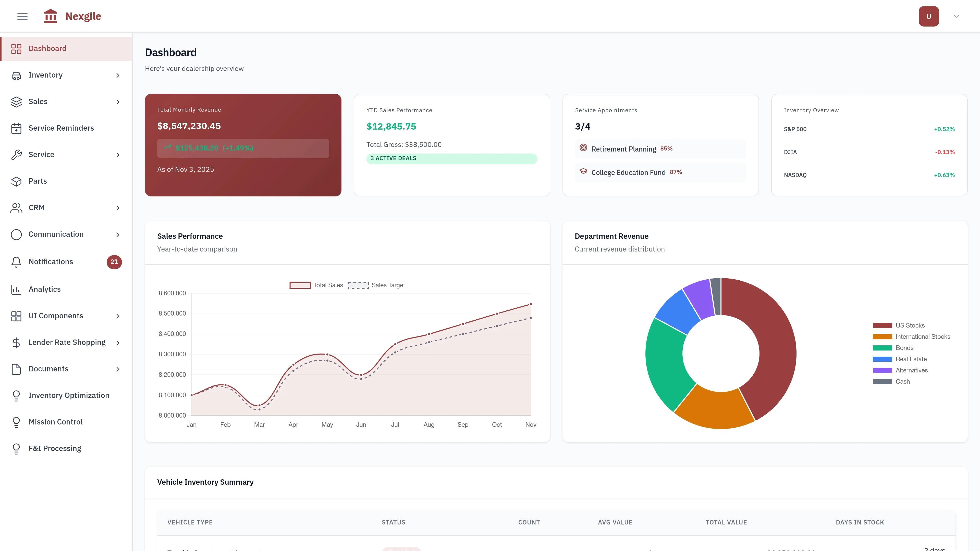Open CRM via its people icon
Screen dimensions: 980x551
pyautogui.click(x=16, y=208)
